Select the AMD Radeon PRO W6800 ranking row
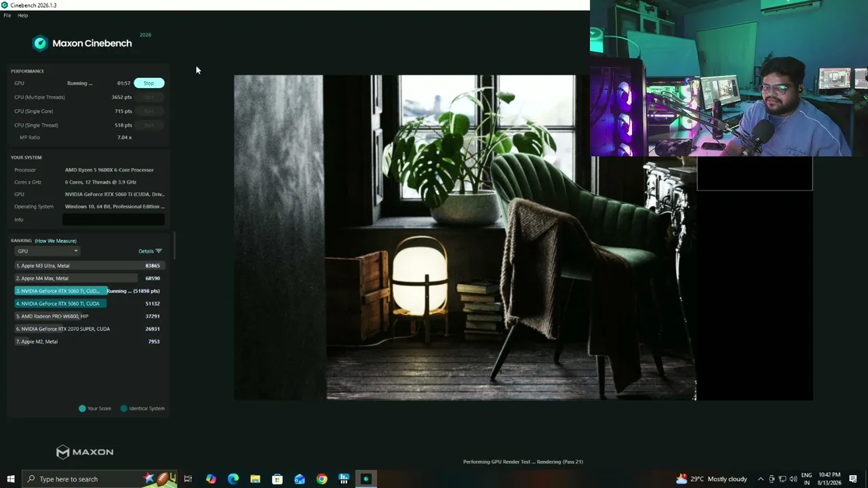Screen dimensions: 868x488 point(88,317)
